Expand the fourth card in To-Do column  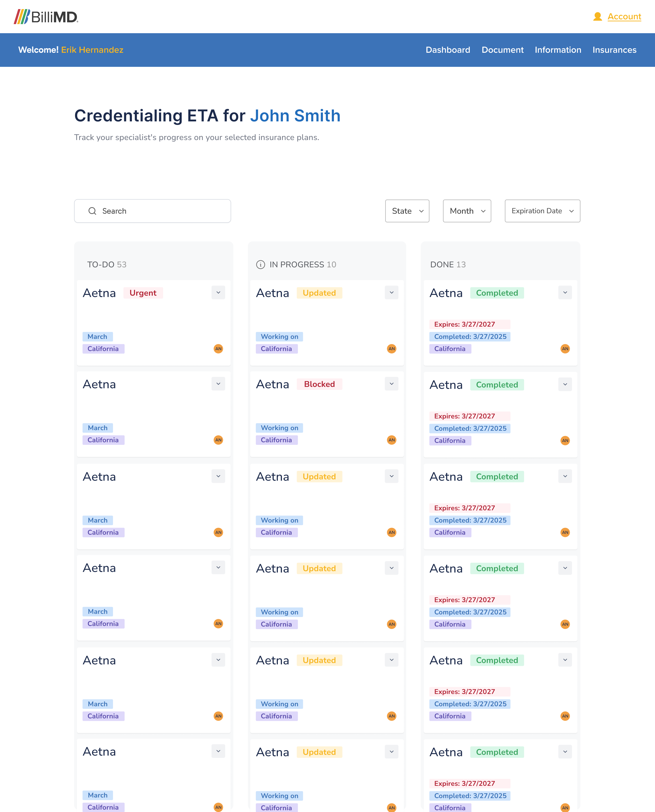tap(218, 567)
